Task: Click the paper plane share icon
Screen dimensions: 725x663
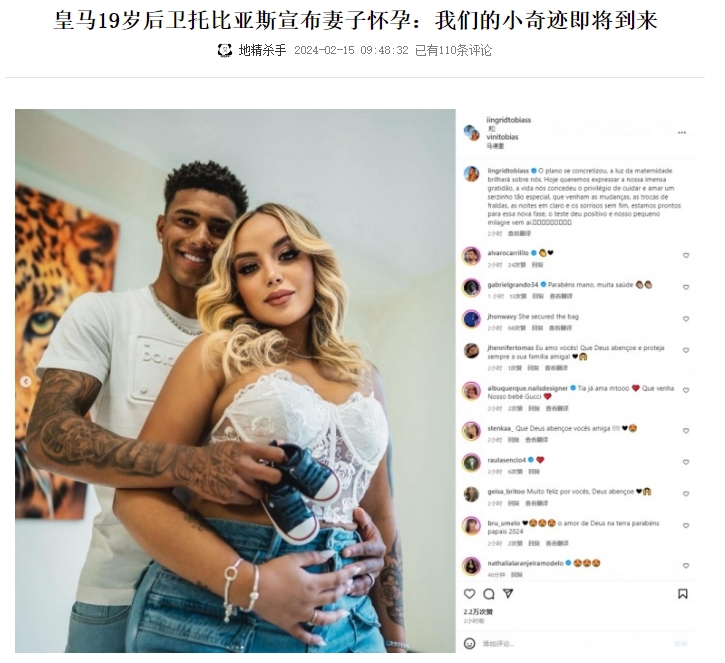Action: [x=508, y=594]
